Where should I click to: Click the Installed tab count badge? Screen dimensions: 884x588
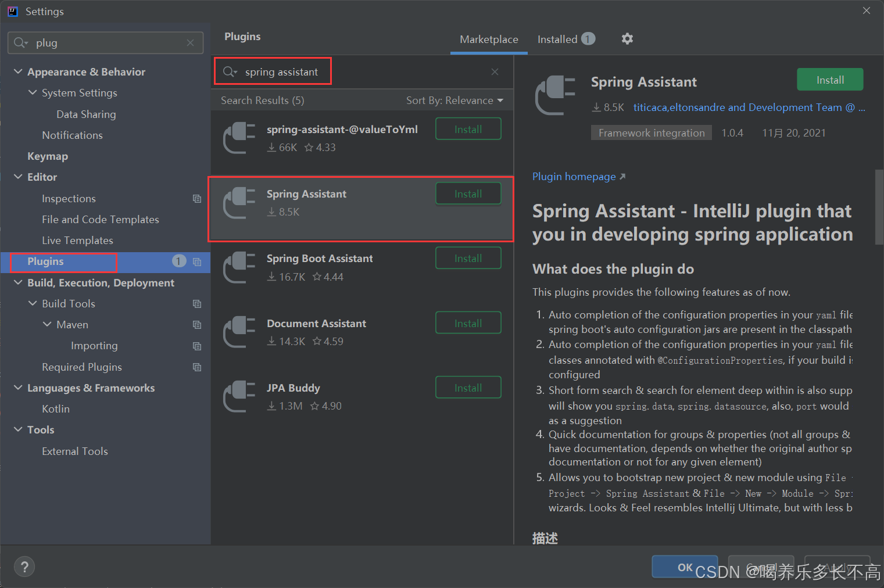[588, 39]
